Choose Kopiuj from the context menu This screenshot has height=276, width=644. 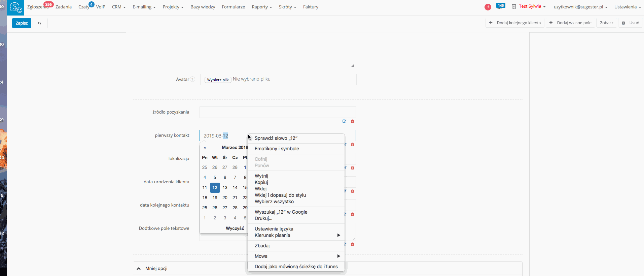pos(261,182)
